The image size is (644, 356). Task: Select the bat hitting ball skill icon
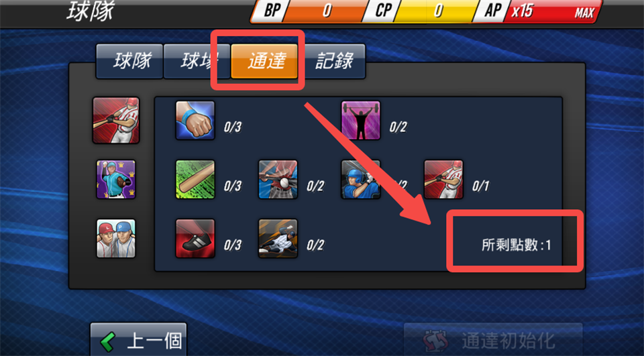point(278,180)
